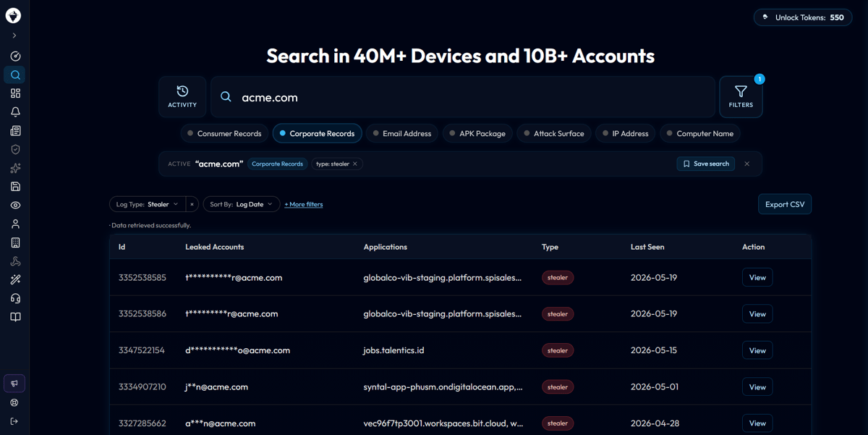Click the date 2026-05-15
This screenshot has width=868, height=435.
[x=654, y=350]
